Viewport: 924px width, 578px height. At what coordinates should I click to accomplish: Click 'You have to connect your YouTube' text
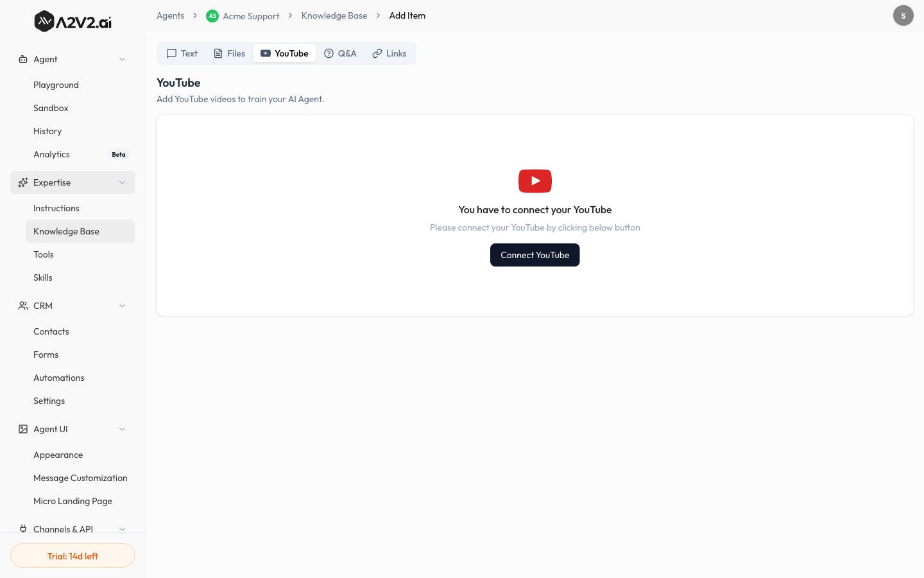535,210
